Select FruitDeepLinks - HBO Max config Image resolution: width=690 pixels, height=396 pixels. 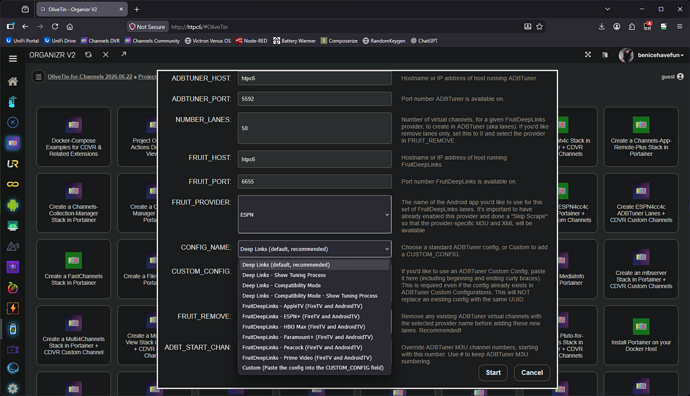click(314, 326)
